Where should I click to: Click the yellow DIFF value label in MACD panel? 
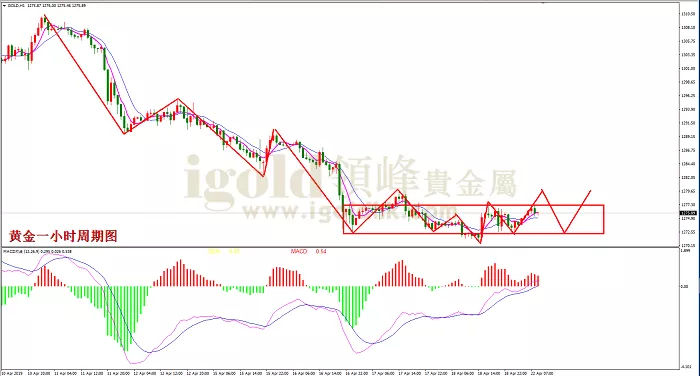click(224, 251)
